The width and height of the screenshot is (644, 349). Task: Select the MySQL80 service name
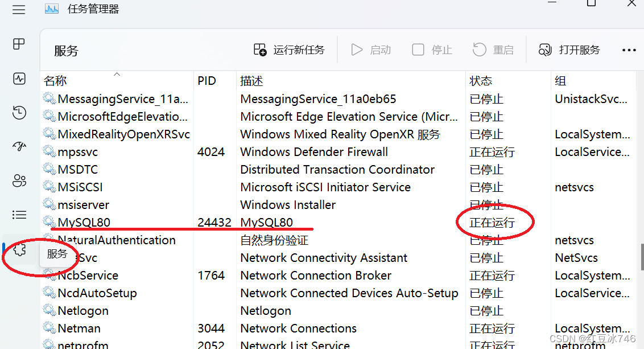pyautogui.click(x=84, y=223)
